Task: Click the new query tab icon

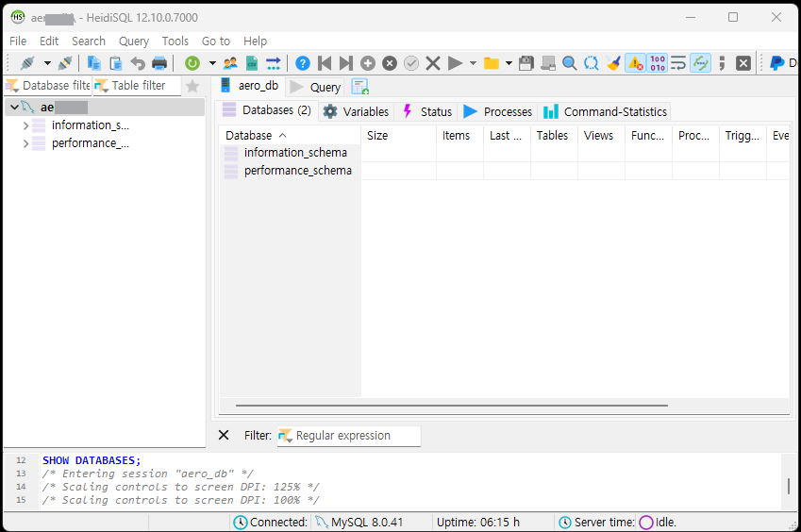Action: pos(360,87)
